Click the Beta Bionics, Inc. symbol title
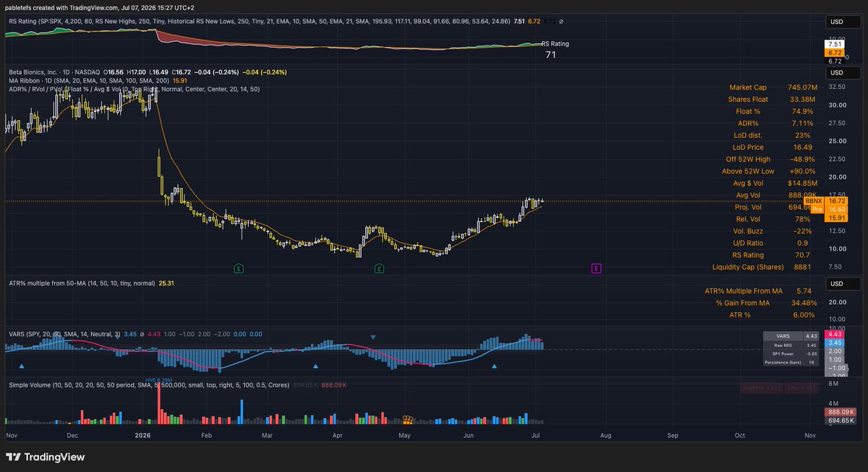 coord(39,72)
